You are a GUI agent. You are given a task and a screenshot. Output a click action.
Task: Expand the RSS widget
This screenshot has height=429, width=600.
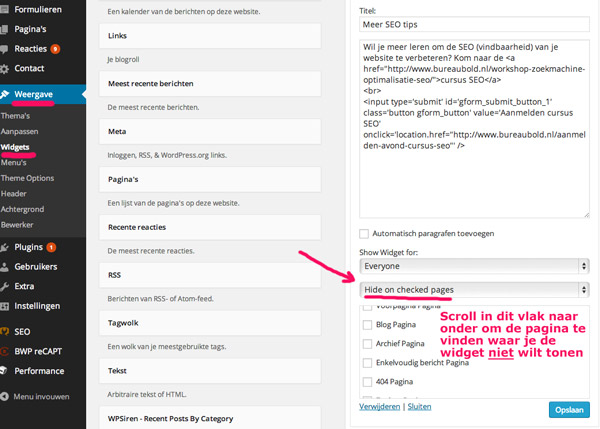(x=210, y=275)
